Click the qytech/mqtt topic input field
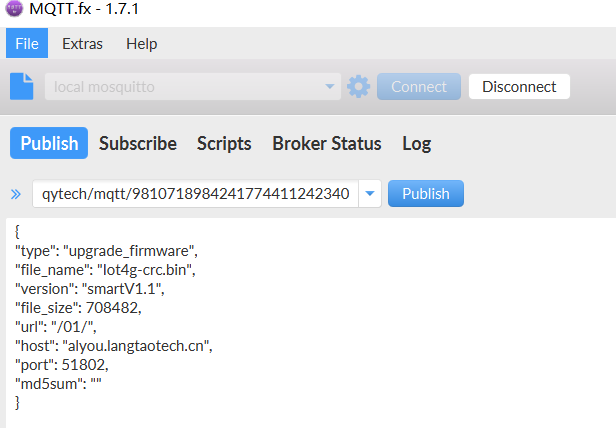The height and width of the screenshot is (428, 616). [x=195, y=193]
